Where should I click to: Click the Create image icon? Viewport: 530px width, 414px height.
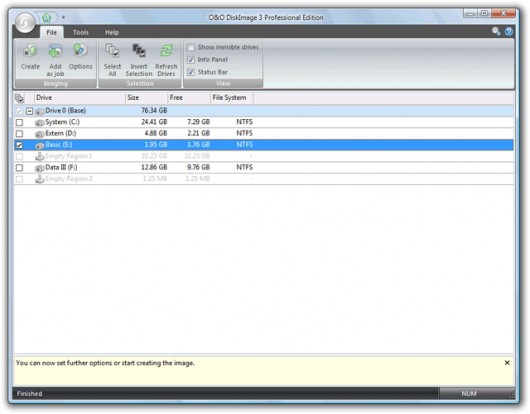[30, 51]
